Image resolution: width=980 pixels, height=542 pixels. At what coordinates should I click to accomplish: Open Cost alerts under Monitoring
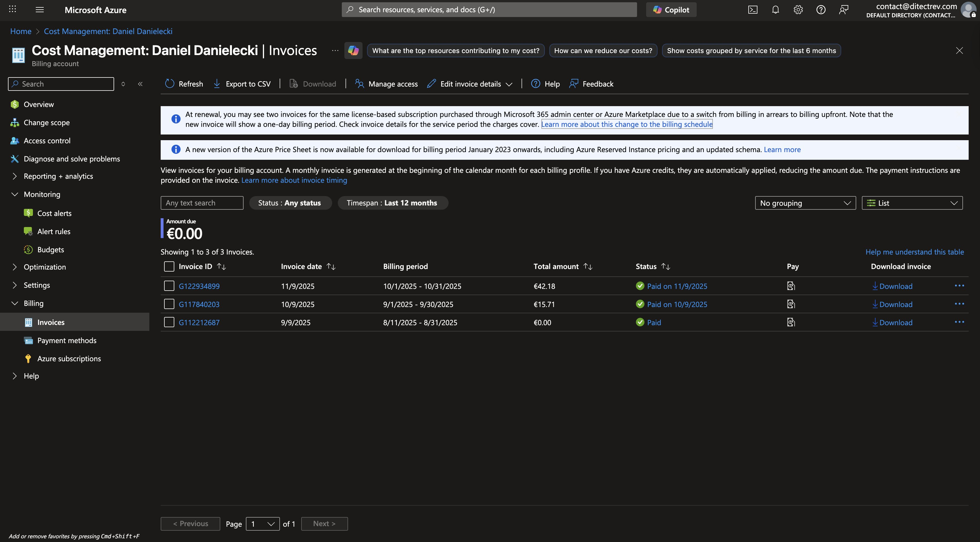[54, 213]
